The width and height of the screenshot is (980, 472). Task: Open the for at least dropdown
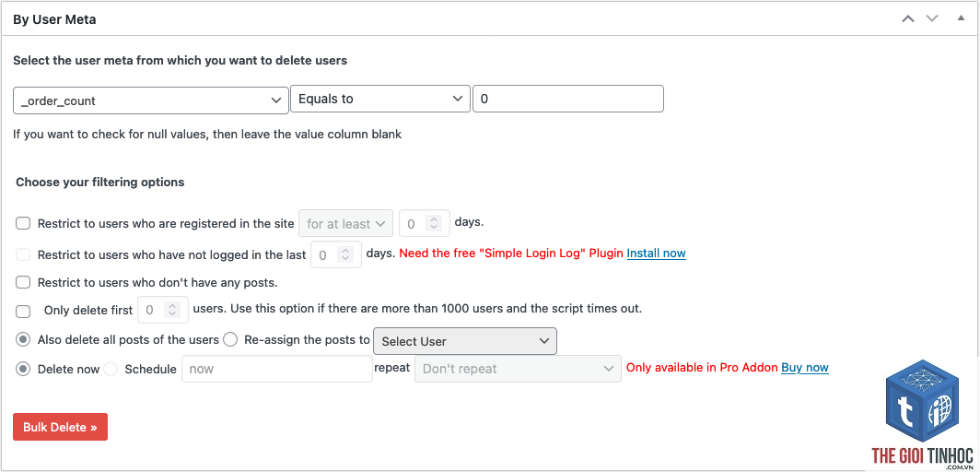[346, 223]
